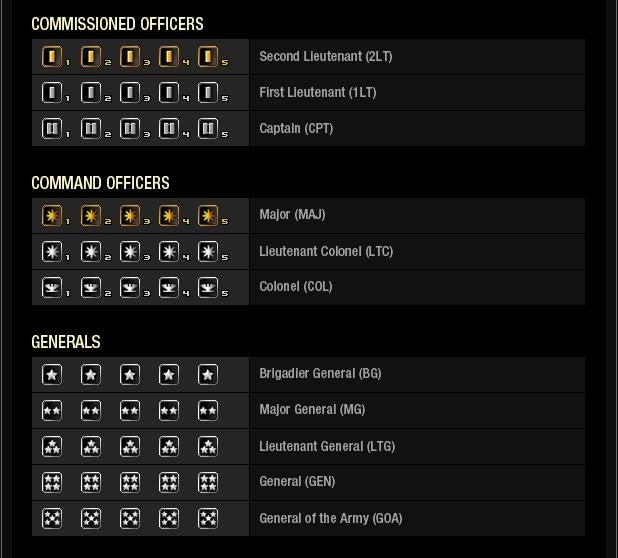Choose the Lieutenant Colonel level 3 silver insignia

click(x=130, y=252)
